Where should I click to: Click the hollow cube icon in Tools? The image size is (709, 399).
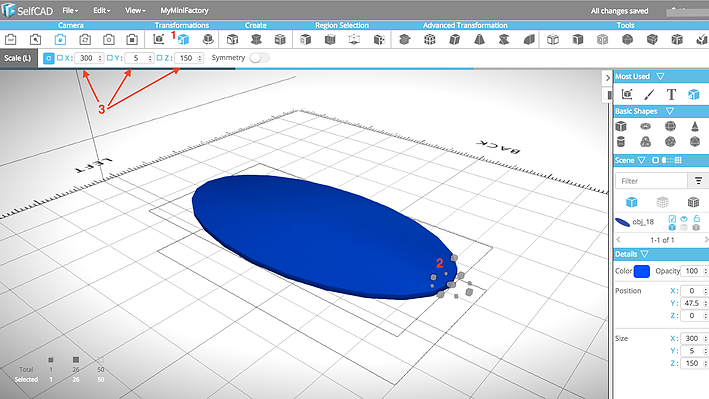point(553,39)
